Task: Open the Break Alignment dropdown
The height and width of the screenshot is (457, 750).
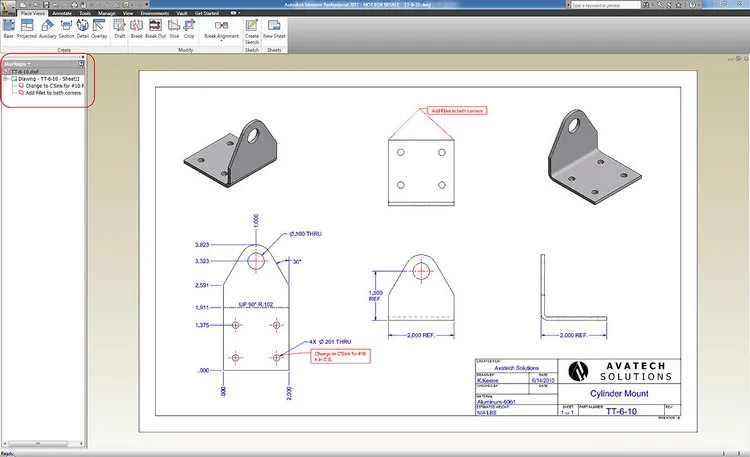Action: (x=222, y=36)
